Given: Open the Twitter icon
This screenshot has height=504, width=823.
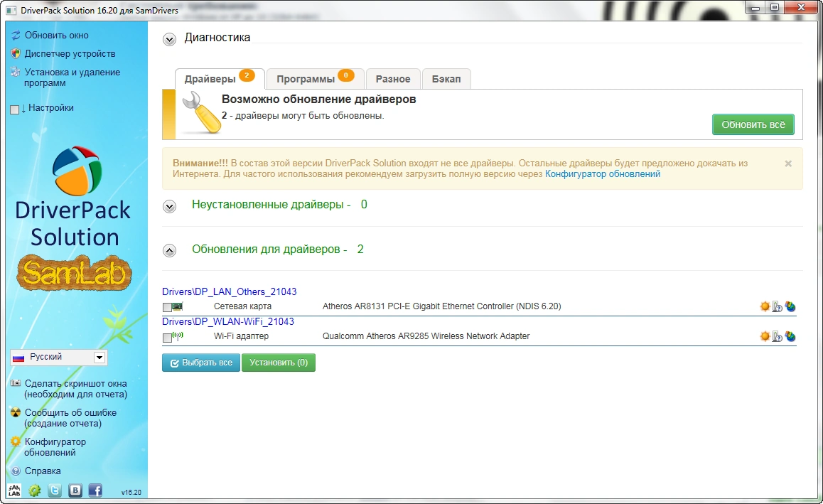Looking at the screenshot, I should click(x=55, y=490).
